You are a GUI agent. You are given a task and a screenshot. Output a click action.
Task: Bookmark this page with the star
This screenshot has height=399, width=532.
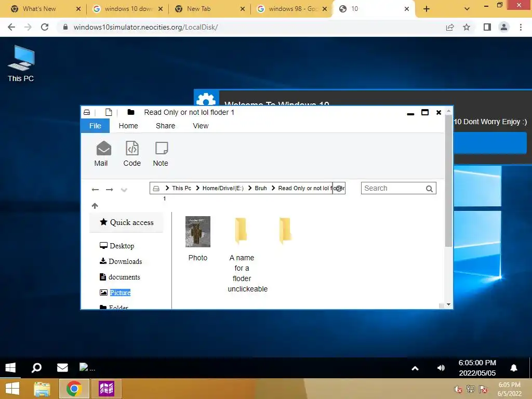[x=467, y=27]
